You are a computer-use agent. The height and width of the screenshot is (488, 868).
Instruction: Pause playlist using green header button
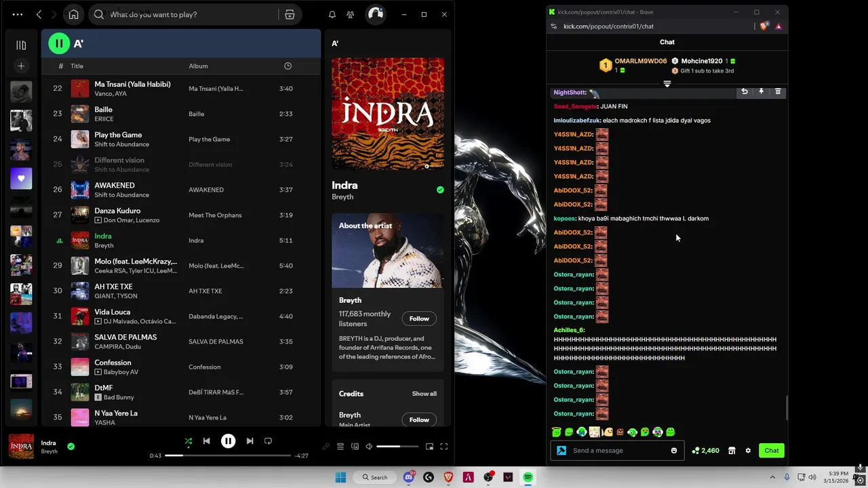coord(59,43)
